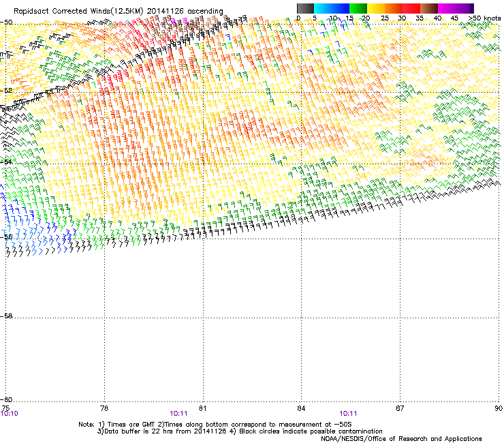Click the '10:11' time label between 78 and 81
The height and width of the screenshot is (443, 504).
coord(178,414)
